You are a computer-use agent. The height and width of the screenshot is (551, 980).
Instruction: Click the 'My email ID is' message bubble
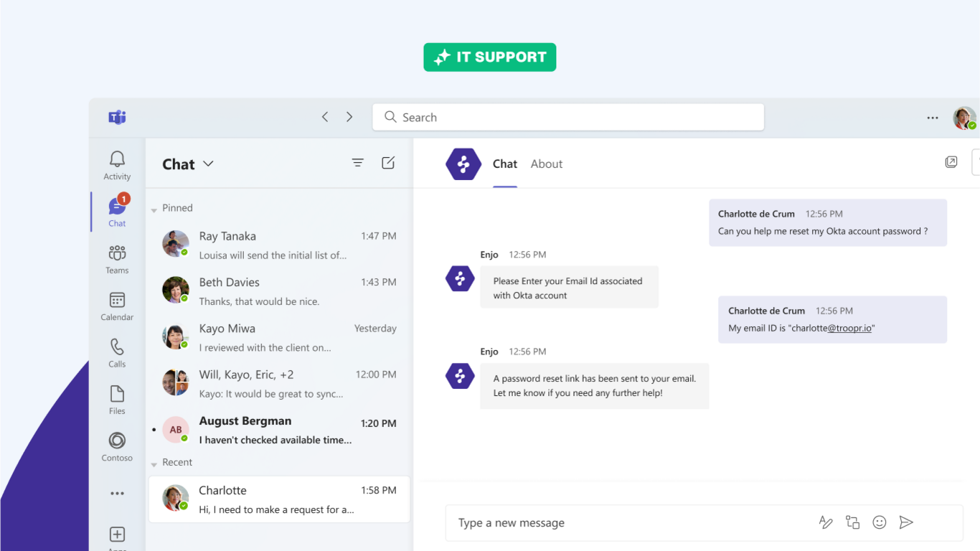(832, 320)
